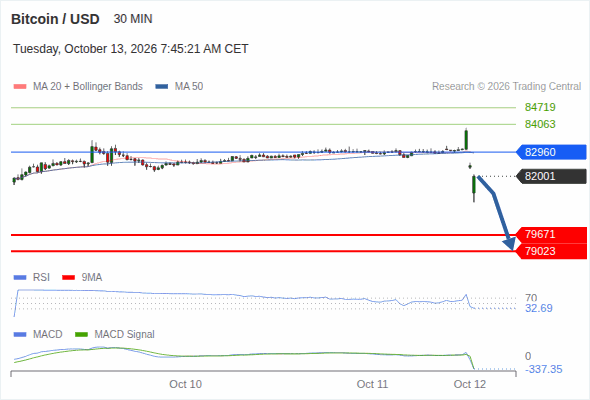This screenshot has height=400, width=590.
Task: Click the green MACD Signal legend marker
Action: tap(81, 335)
